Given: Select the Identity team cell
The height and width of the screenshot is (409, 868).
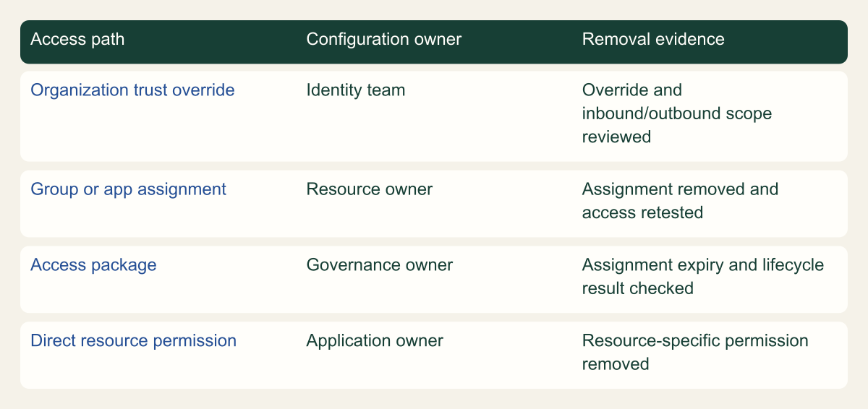Looking at the screenshot, I should click(356, 90).
